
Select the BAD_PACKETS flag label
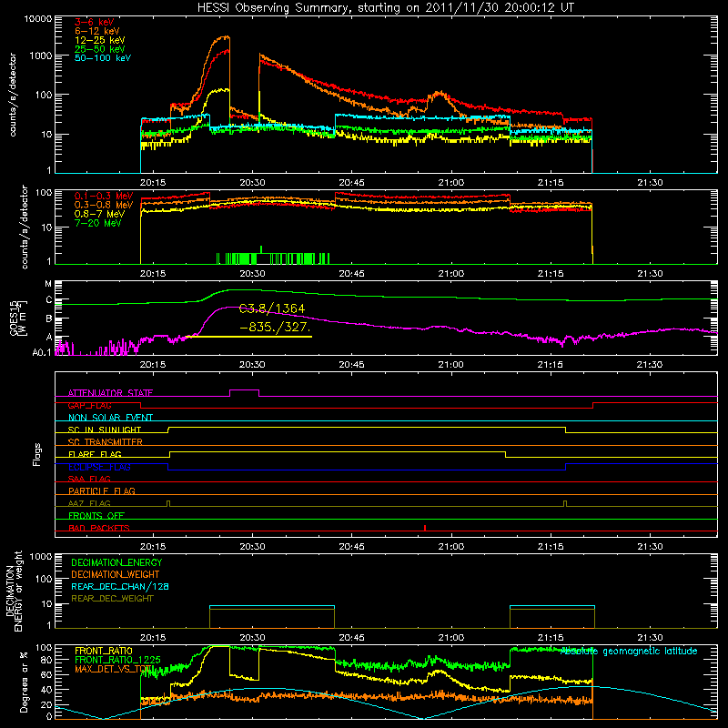[x=99, y=528]
